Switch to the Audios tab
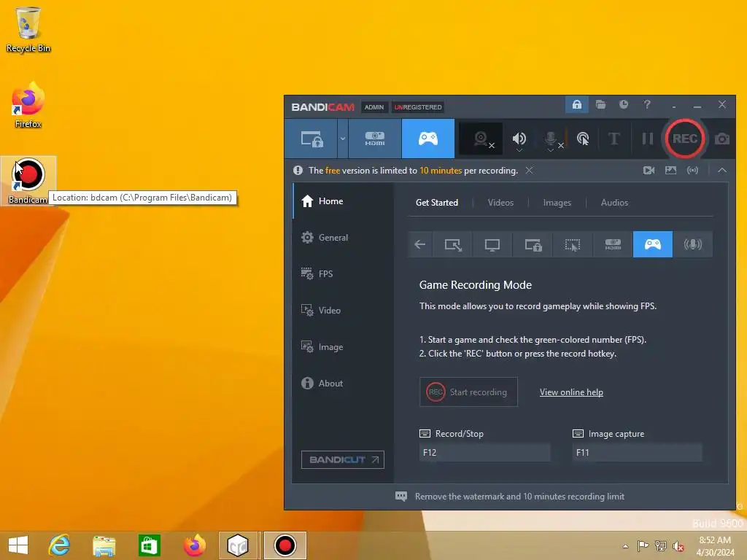The width and height of the screenshot is (747, 560). 614,203
